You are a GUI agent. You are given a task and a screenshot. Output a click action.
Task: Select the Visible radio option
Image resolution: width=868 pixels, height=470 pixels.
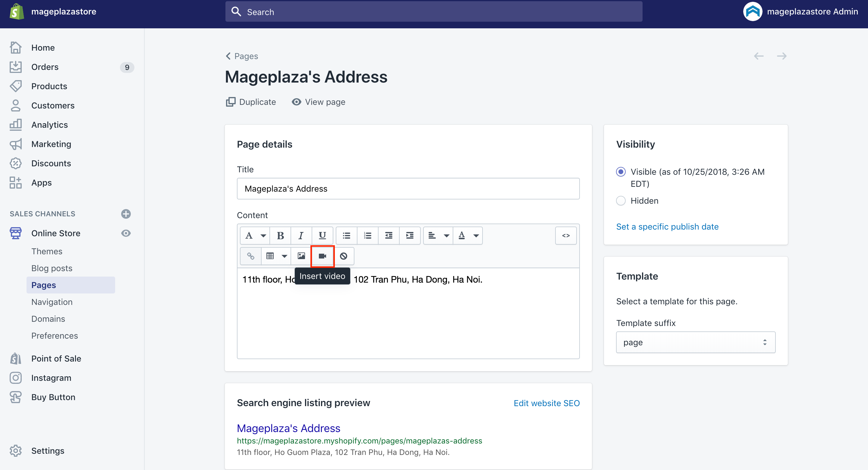(621, 172)
